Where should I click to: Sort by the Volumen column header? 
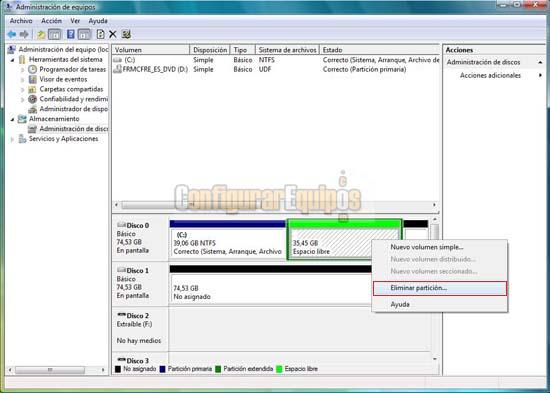pos(151,50)
